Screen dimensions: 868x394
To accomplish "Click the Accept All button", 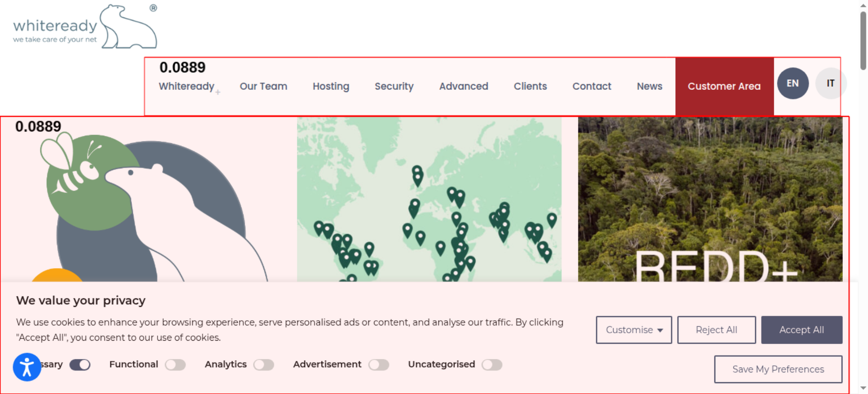I will (x=802, y=330).
